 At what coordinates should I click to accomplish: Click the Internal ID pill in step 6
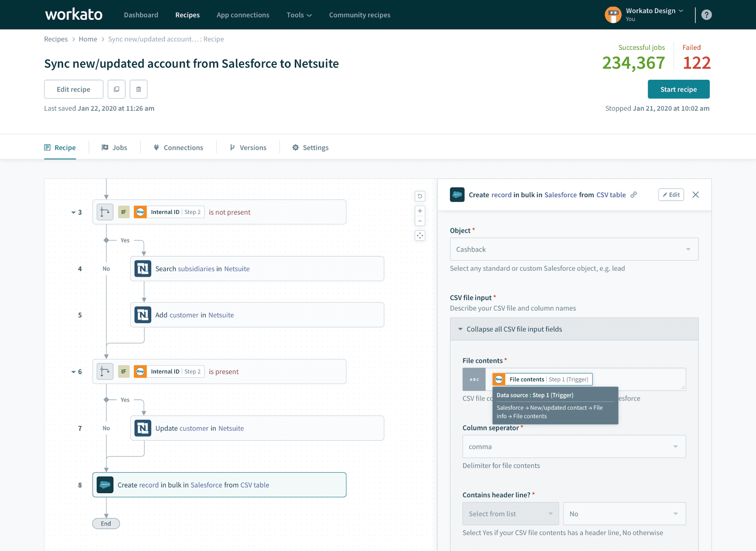pyautogui.click(x=169, y=371)
